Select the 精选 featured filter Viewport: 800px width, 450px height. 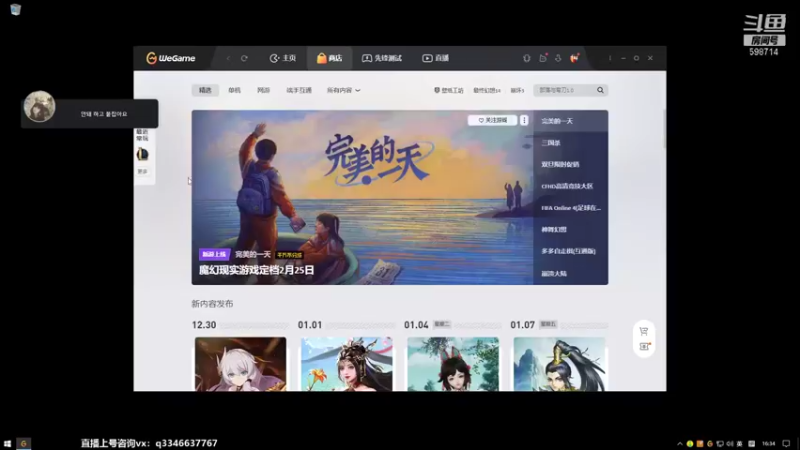click(x=205, y=90)
